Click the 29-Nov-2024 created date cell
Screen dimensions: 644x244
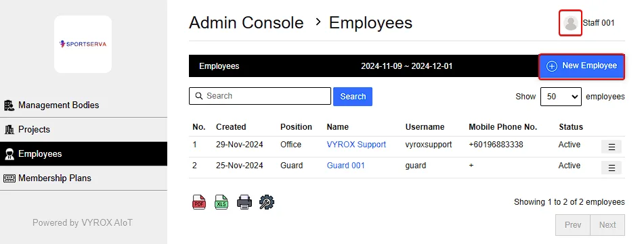pyautogui.click(x=240, y=145)
